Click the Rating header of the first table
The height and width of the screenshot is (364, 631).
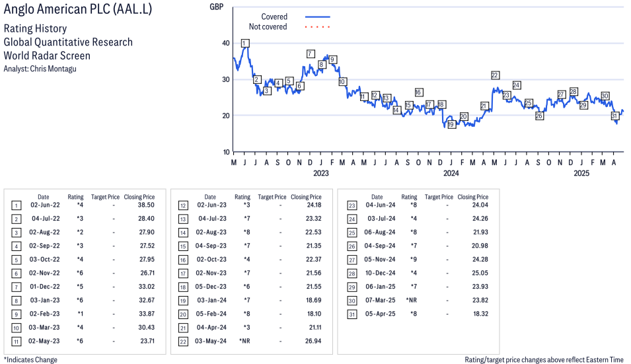pos(76,197)
